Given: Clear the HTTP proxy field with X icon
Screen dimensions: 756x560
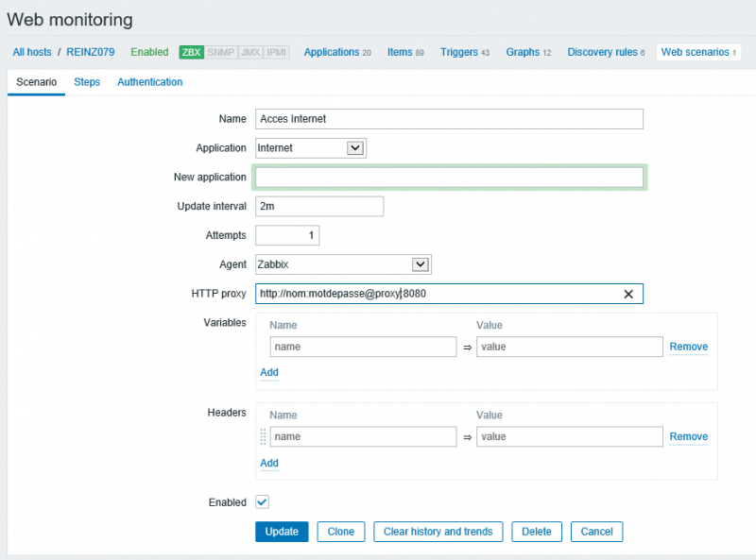Looking at the screenshot, I should click(628, 295).
